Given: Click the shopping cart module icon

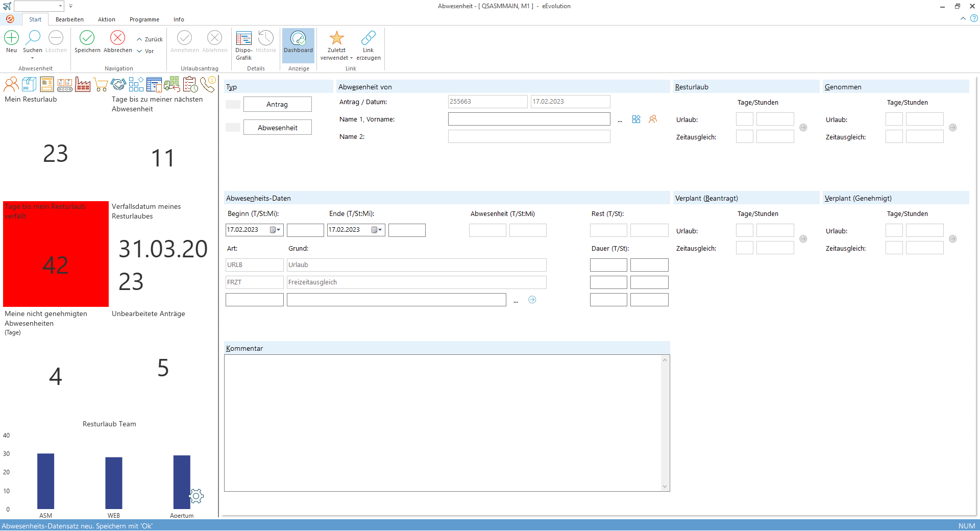Looking at the screenshot, I should pos(101,84).
